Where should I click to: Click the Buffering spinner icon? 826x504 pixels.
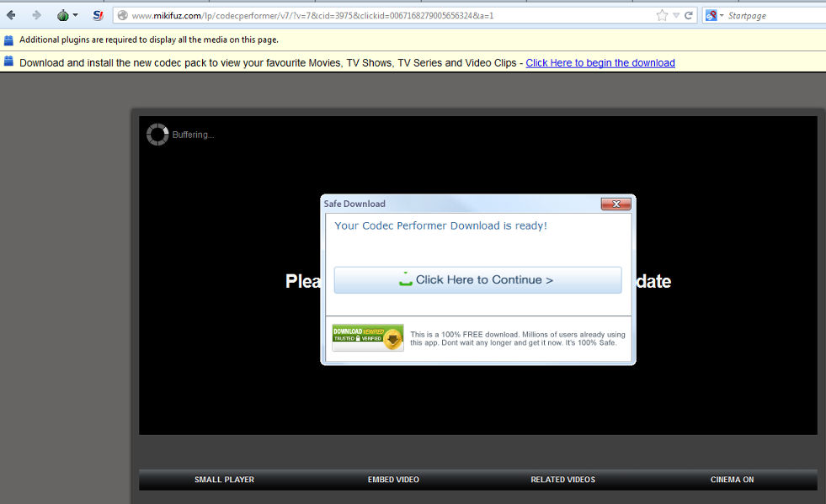click(x=157, y=135)
